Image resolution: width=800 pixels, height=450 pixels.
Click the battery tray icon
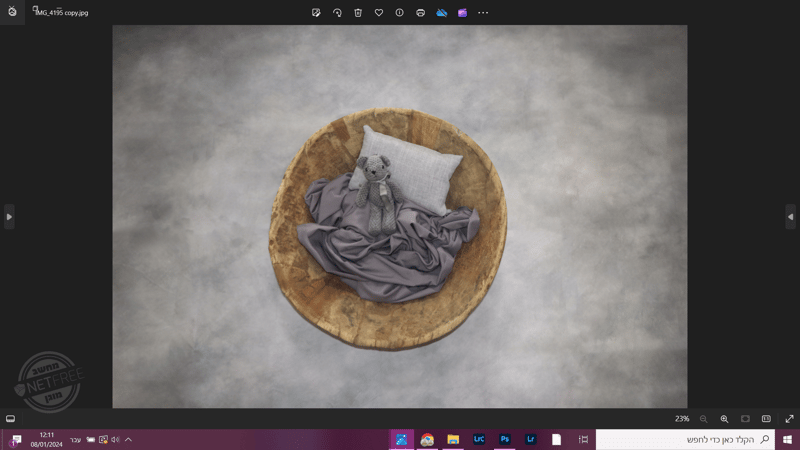(x=91, y=439)
